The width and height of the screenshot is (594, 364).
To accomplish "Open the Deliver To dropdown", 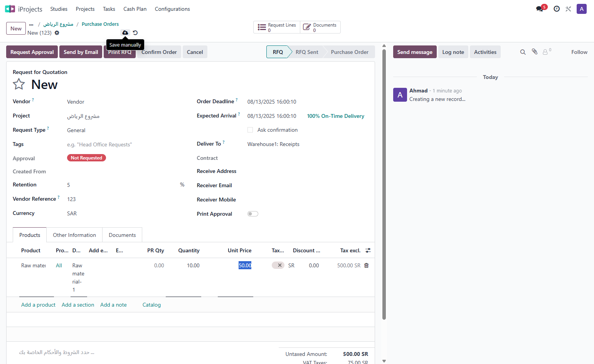I will tap(308, 144).
